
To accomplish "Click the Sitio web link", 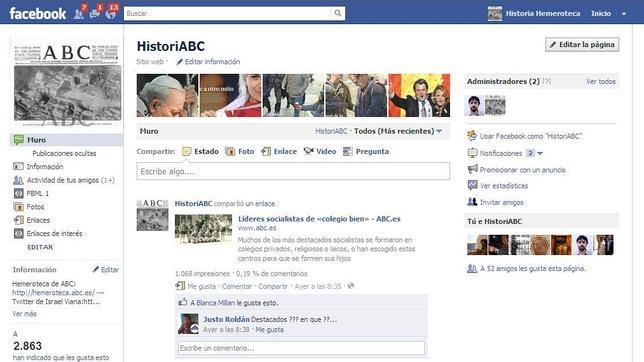I will click(x=150, y=62).
